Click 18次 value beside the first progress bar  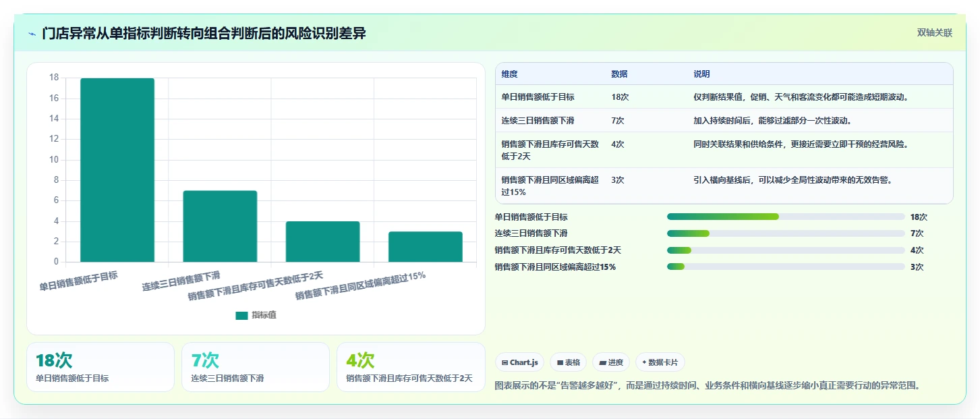tap(919, 217)
